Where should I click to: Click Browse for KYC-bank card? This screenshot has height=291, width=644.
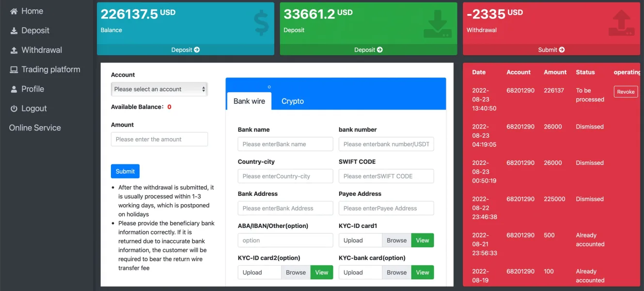coord(397,272)
